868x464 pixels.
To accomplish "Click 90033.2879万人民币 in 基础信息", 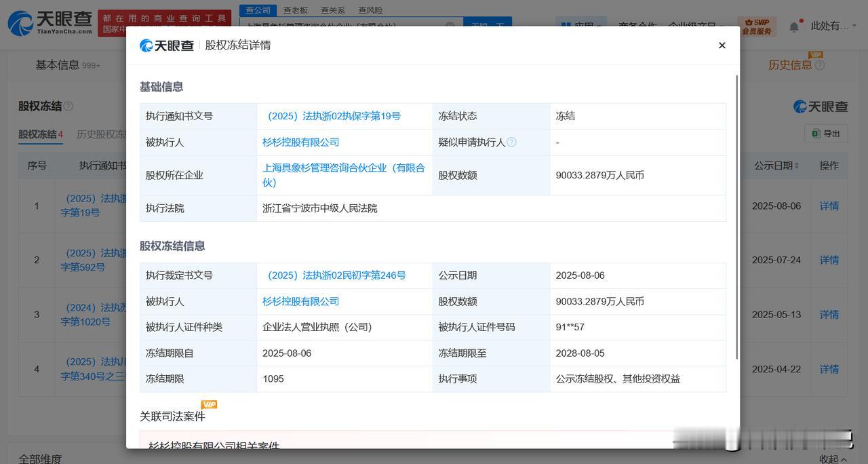I will 600,175.
